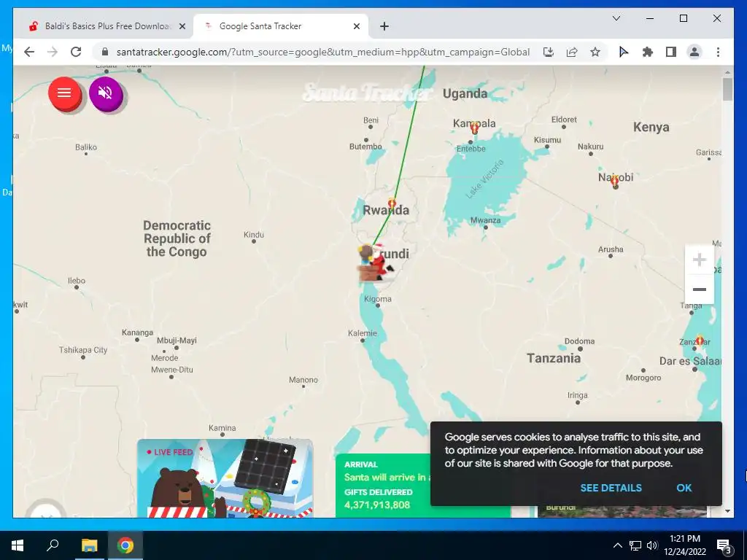The width and height of the screenshot is (747, 560).
Task: Zoom in on the map
Action: (x=699, y=260)
